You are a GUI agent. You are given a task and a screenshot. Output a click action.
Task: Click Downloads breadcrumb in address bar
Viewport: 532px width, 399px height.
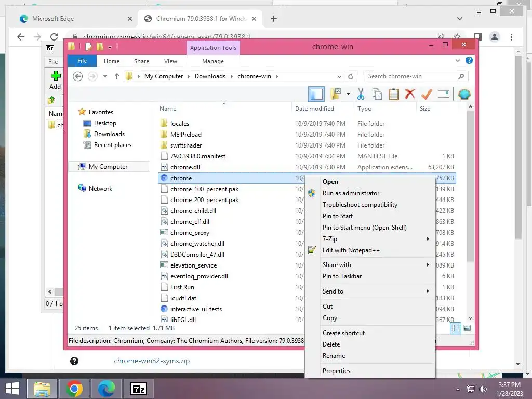click(210, 76)
